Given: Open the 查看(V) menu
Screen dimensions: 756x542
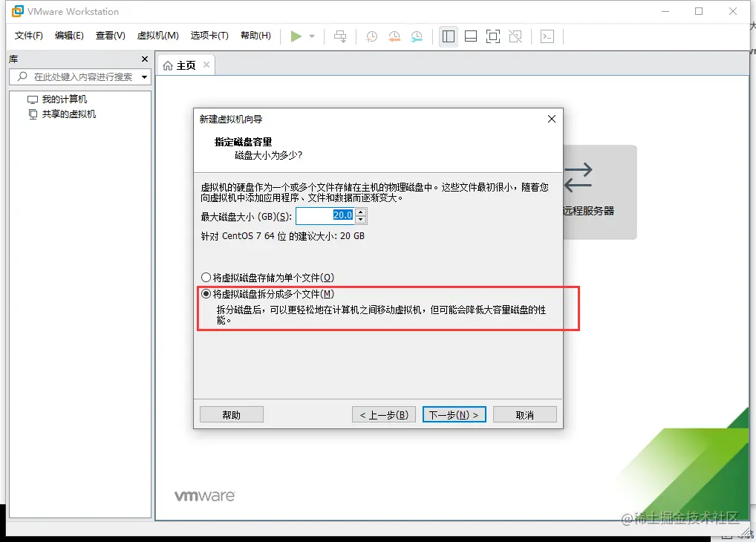Looking at the screenshot, I should tap(110, 36).
